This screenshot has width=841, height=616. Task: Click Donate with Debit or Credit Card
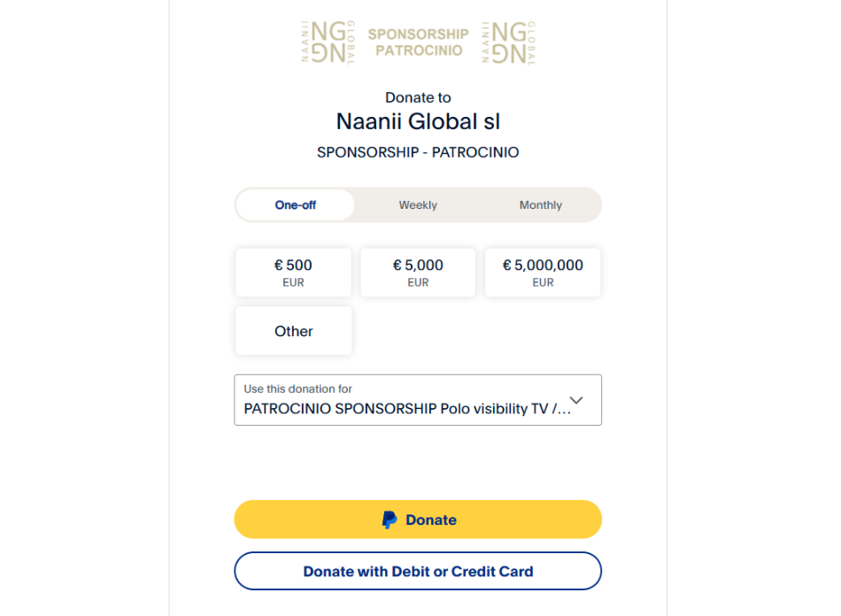click(418, 571)
